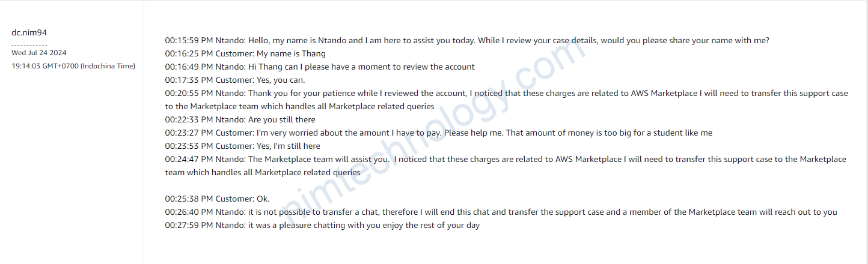Click "The Marketplace team will assist you" message
Screen dimensions: 868x264
[505, 160]
